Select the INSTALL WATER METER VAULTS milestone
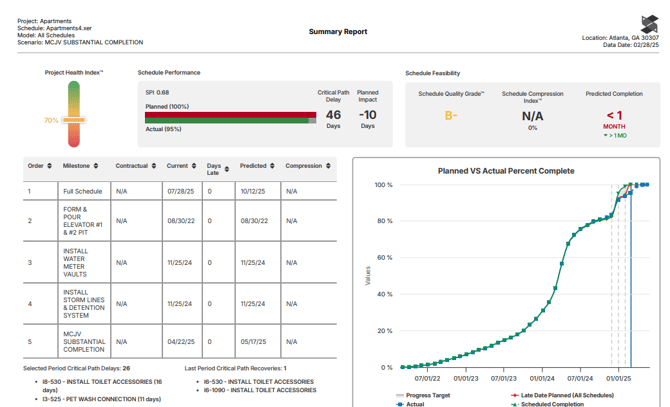Viewport: 670px width, 407px height. pos(76,263)
